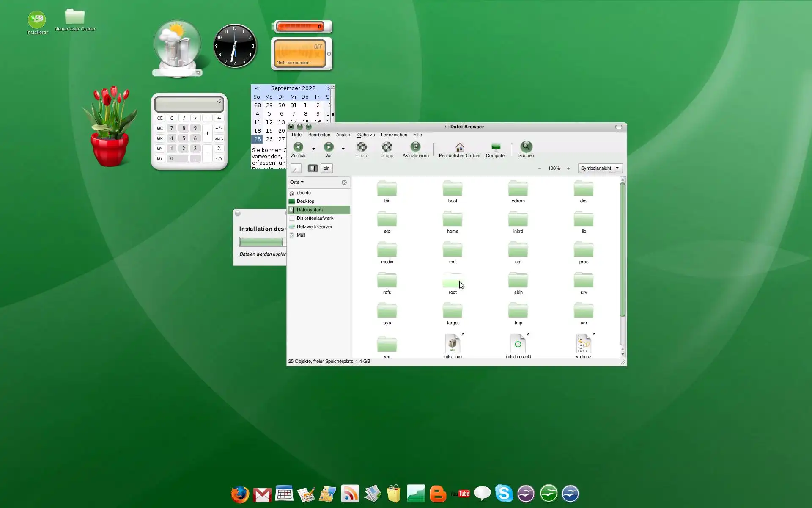
Task: Click the bin path button
Action: tap(326, 168)
